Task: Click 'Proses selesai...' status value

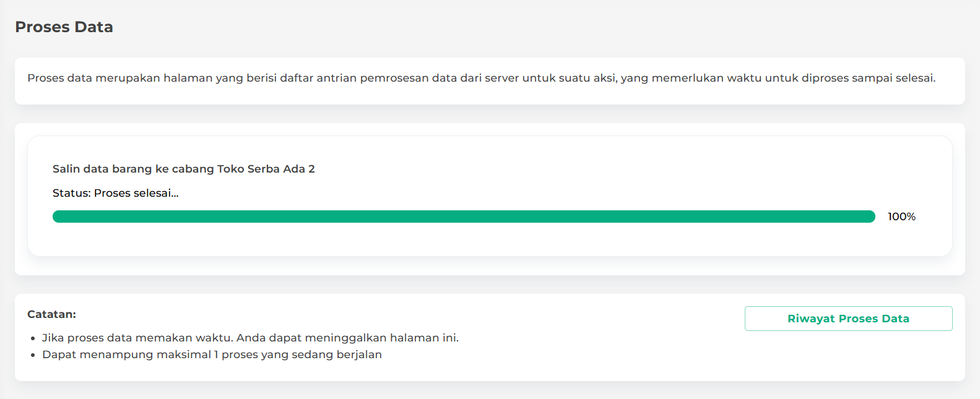Action: click(x=136, y=193)
